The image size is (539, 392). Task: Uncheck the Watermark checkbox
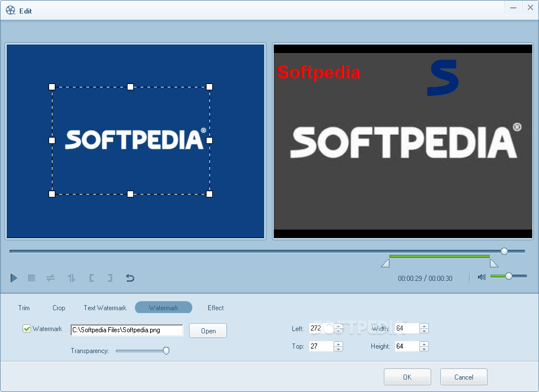(x=27, y=329)
